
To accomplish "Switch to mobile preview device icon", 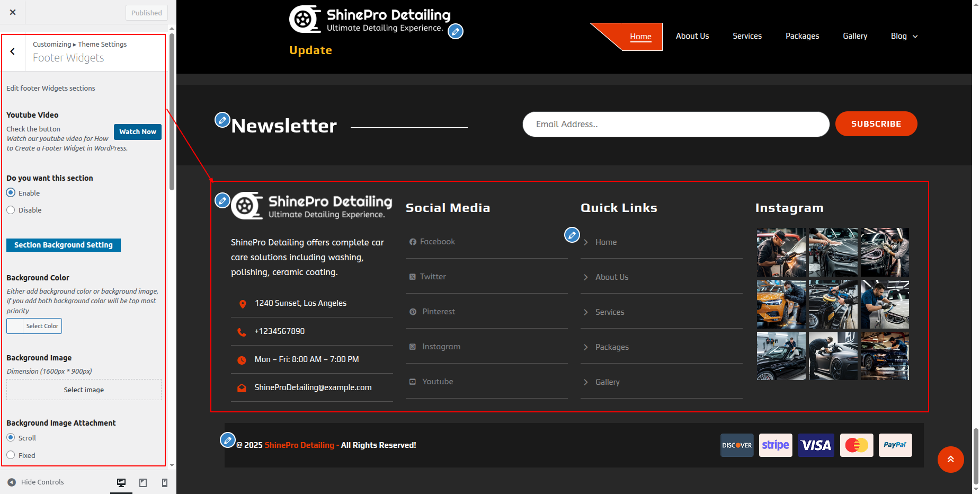I will tap(165, 482).
